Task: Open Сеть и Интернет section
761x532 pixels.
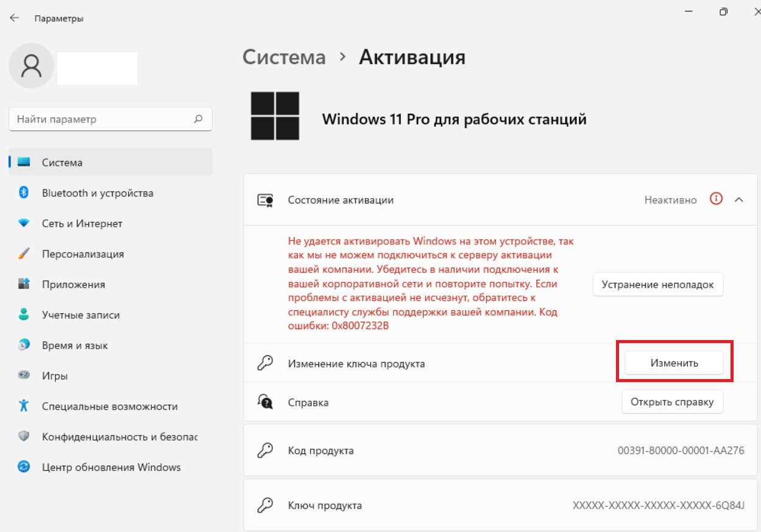Action: coord(111,224)
